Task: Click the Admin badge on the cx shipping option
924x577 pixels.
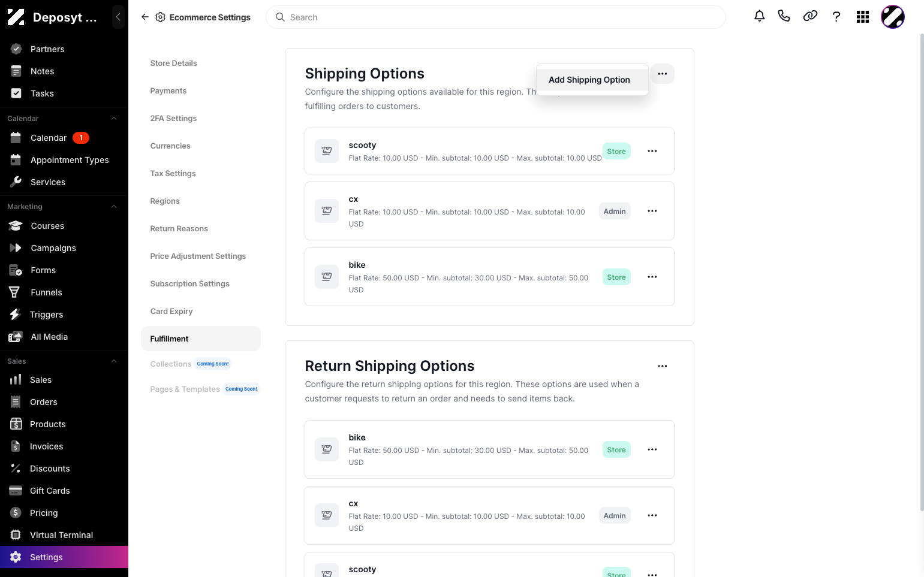Action: (x=615, y=211)
